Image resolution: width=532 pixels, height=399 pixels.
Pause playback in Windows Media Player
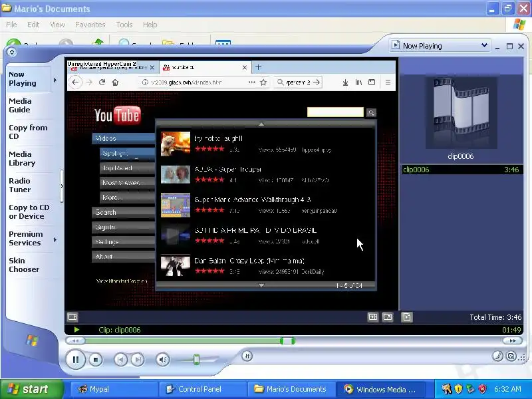pyautogui.click(x=75, y=359)
